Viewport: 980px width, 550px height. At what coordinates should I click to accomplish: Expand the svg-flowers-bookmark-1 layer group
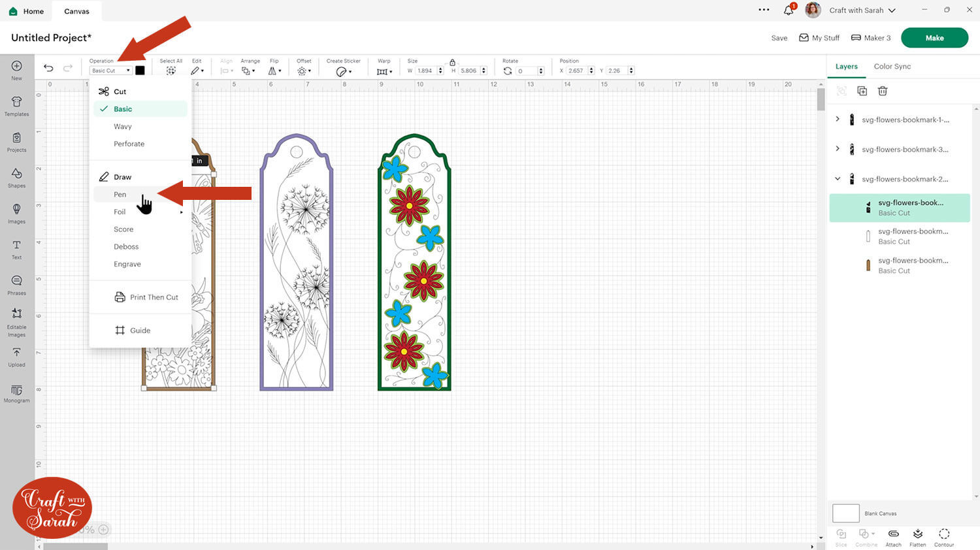(x=838, y=119)
